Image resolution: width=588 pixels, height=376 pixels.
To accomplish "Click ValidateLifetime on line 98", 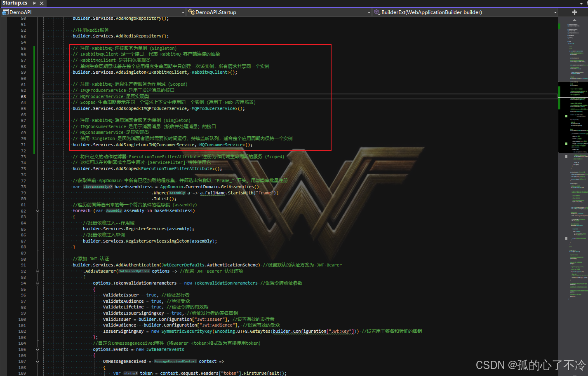I will click(x=123, y=307).
